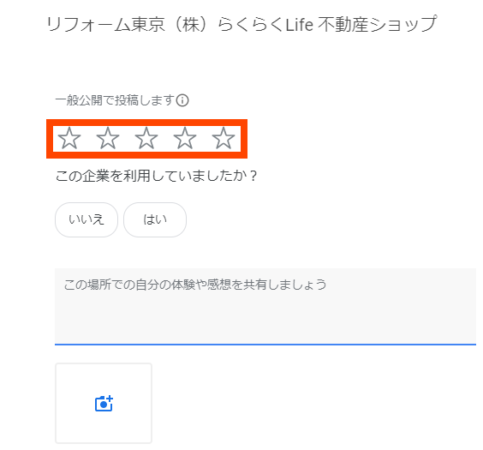Select the second rating star

[108, 138]
